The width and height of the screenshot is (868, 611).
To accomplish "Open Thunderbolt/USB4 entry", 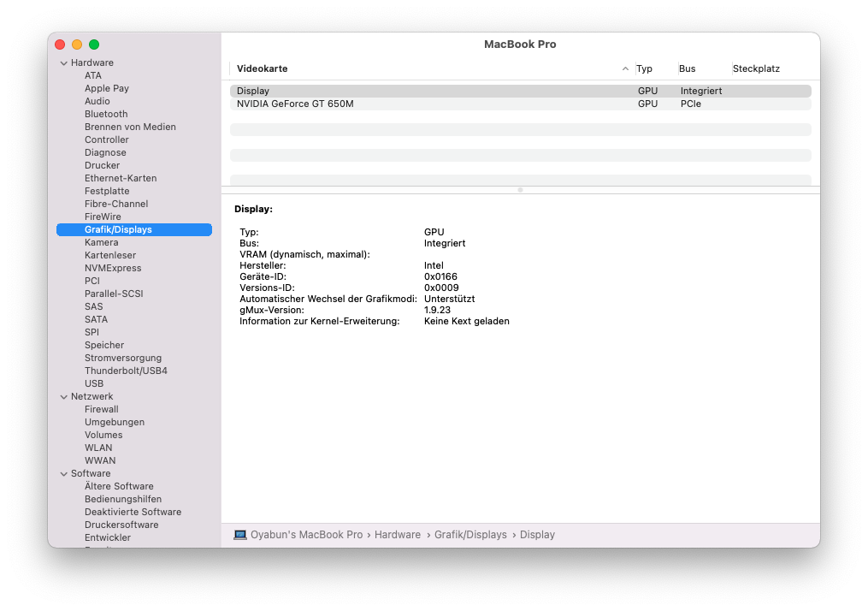I will point(126,371).
